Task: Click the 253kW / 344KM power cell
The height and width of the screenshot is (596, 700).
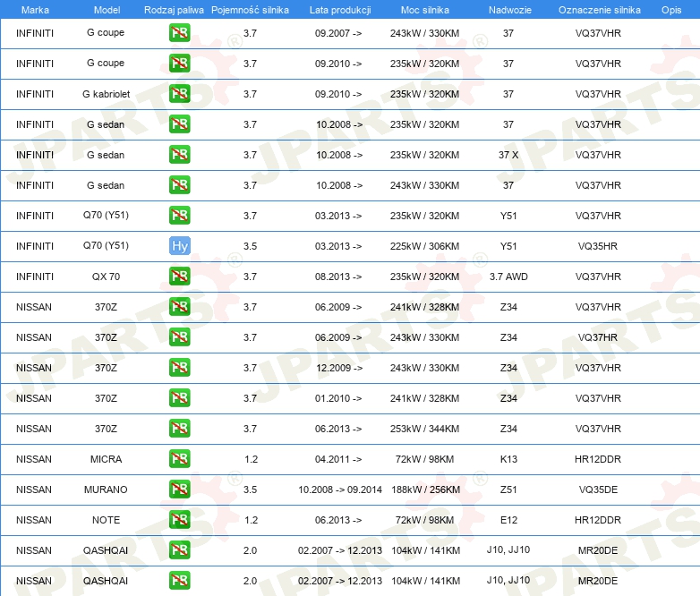Action: pos(424,428)
